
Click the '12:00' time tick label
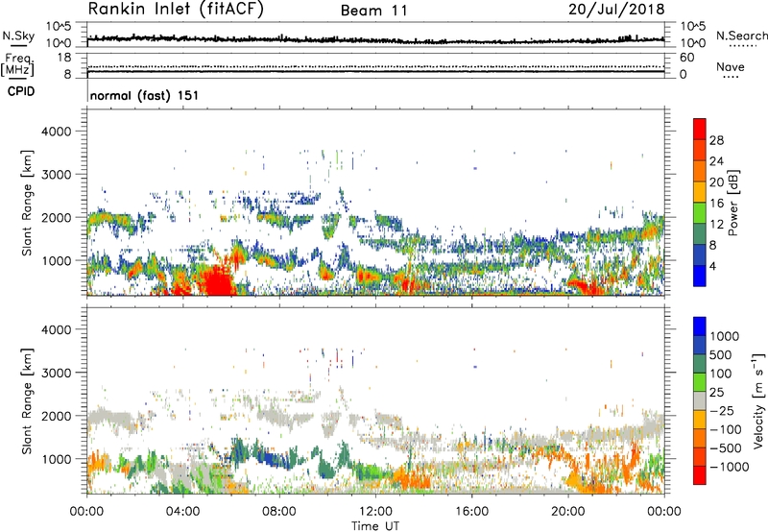[x=375, y=512]
